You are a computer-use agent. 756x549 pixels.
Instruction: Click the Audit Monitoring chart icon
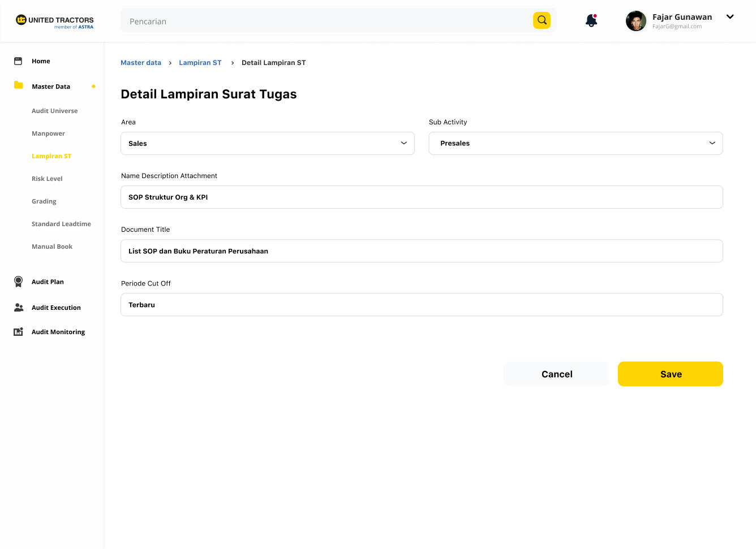18,332
